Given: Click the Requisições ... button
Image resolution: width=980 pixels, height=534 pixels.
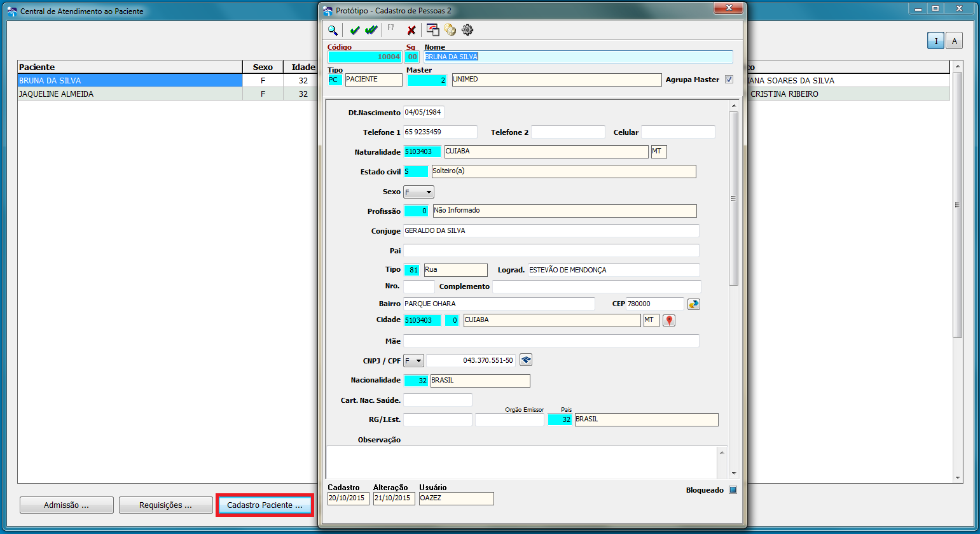Looking at the screenshot, I should point(166,505).
